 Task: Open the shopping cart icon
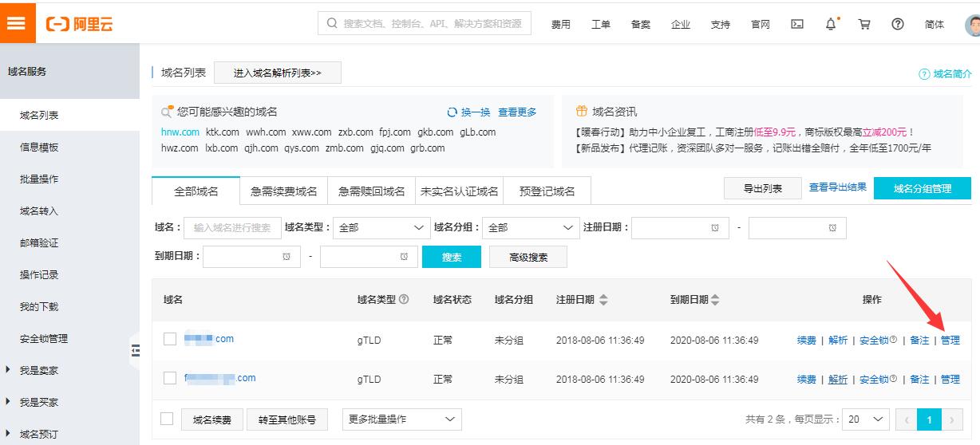point(864,24)
